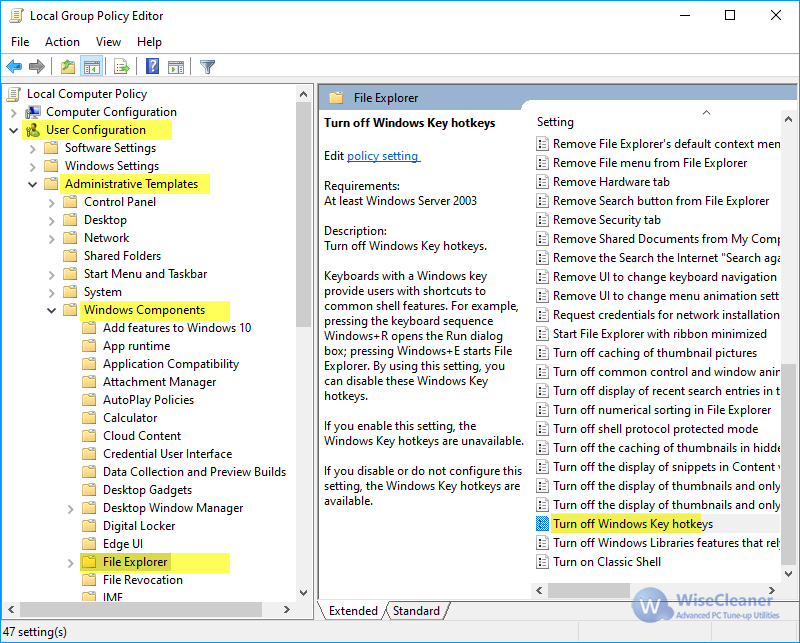Click the settings list vertical scrollbar thumb
800x643 pixels.
tap(788, 463)
